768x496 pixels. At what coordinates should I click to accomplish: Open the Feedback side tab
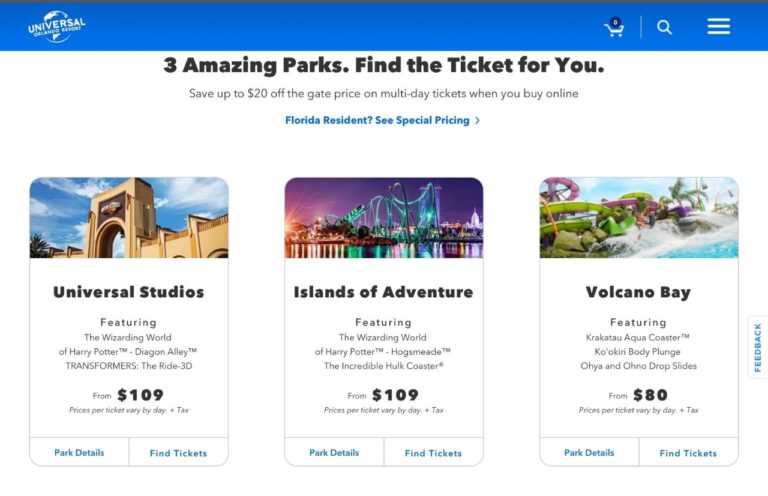coord(757,348)
